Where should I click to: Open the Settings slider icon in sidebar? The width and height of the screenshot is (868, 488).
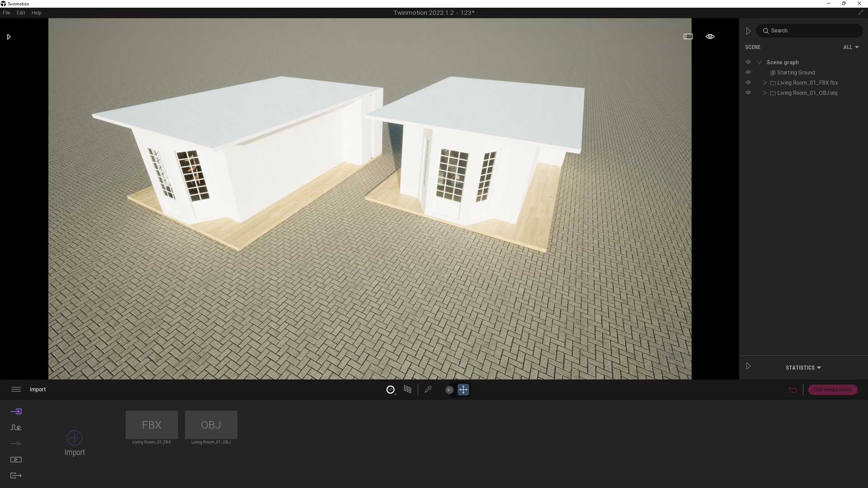coord(16,444)
